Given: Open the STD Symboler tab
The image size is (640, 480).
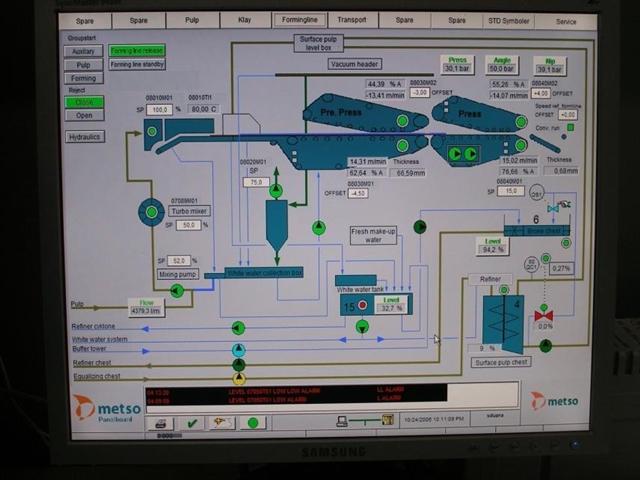Looking at the screenshot, I should coord(509,19).
